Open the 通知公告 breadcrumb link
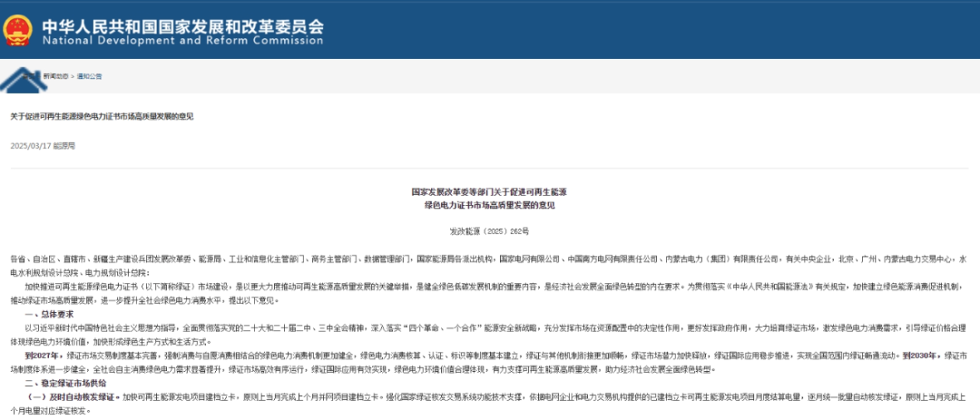 [90, 76]
